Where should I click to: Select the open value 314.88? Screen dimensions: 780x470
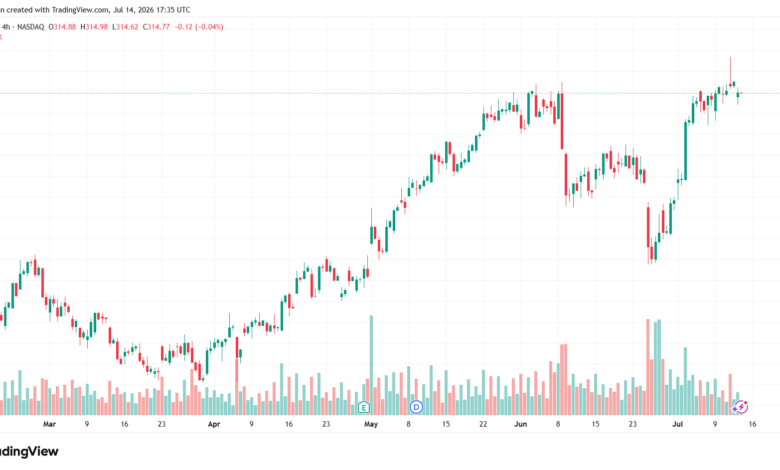tap(65, 27)
